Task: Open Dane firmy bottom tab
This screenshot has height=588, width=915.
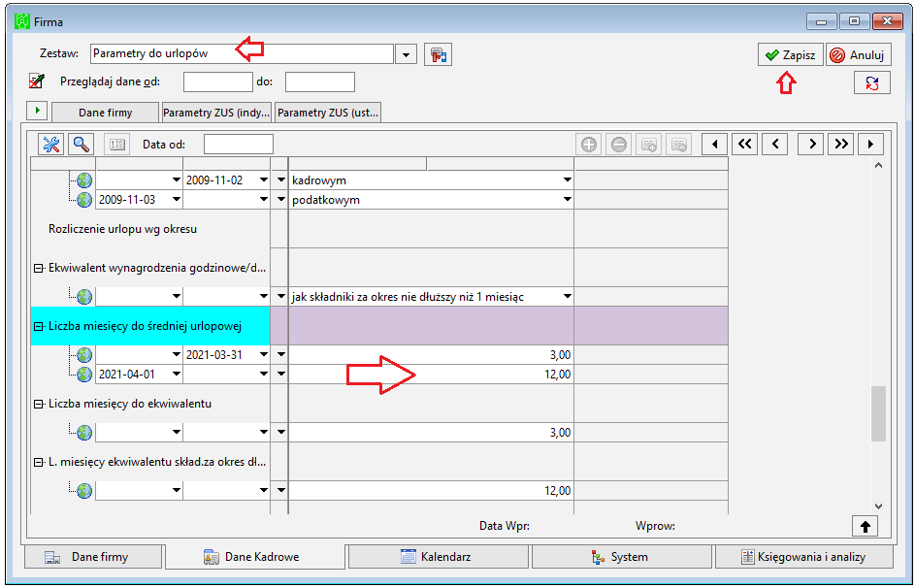Action: pos(93,557)
